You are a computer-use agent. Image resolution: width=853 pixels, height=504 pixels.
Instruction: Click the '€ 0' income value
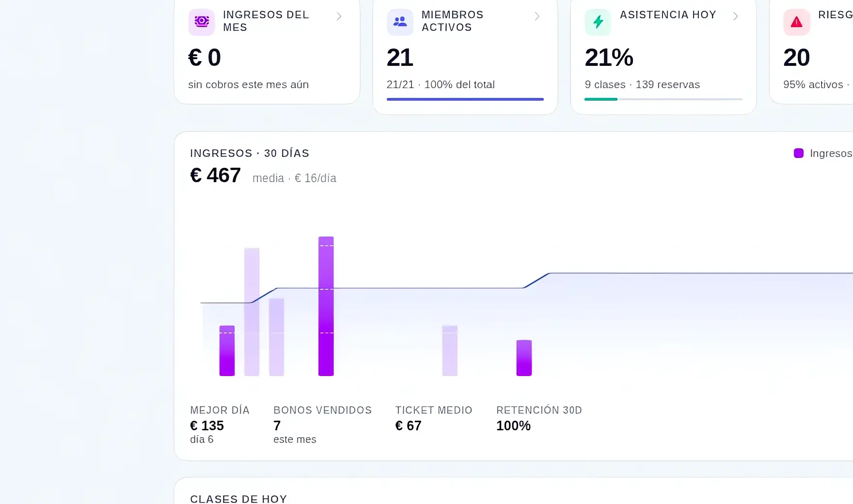(x=205, y=57)
